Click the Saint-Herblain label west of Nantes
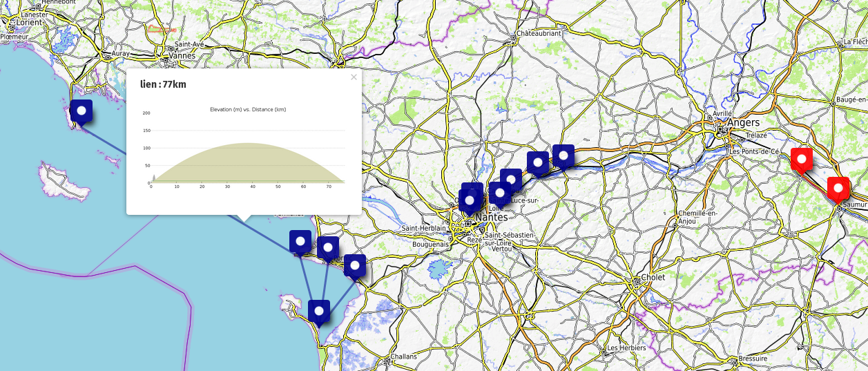Screen dimensions: 868x371 click(x=425, y=229)
